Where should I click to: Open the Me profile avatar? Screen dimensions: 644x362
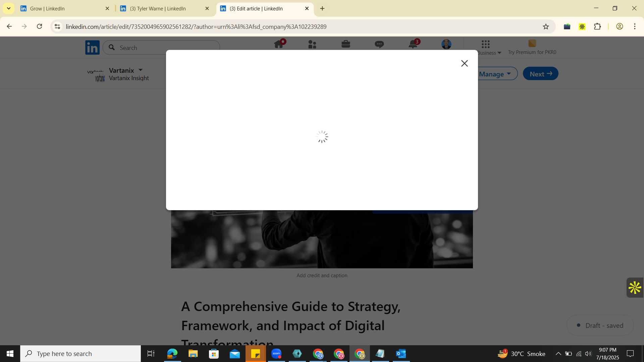pos(446,44)
